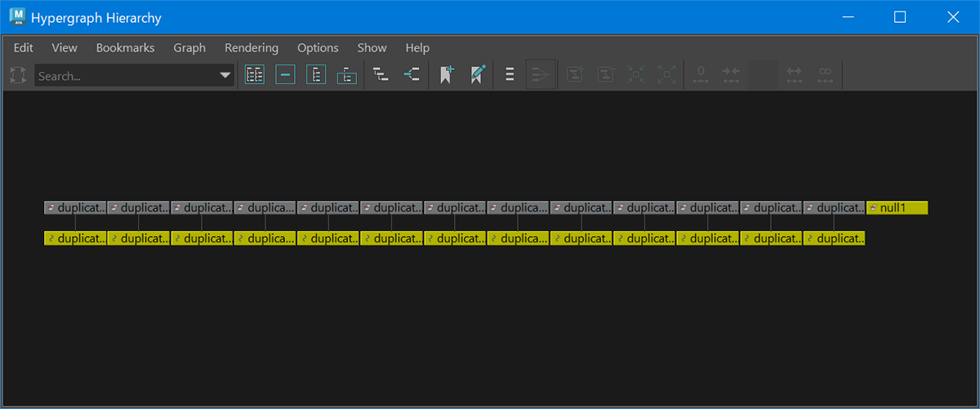Open the View menu
Viewport: 980px width, 409px height.
point(65,48)
